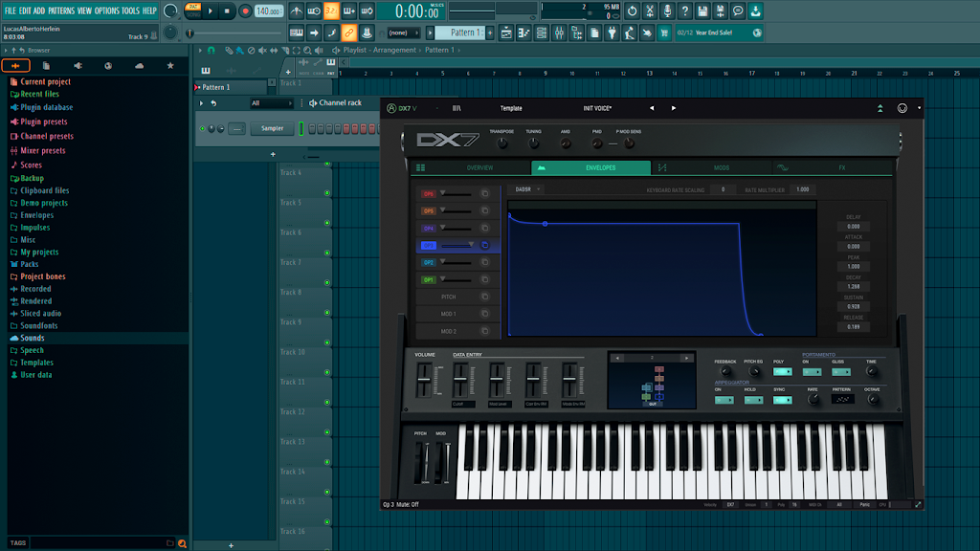980x551 pixels.
Task: Toggle the Portamento GLISS switch
Action: pos(841,372)
